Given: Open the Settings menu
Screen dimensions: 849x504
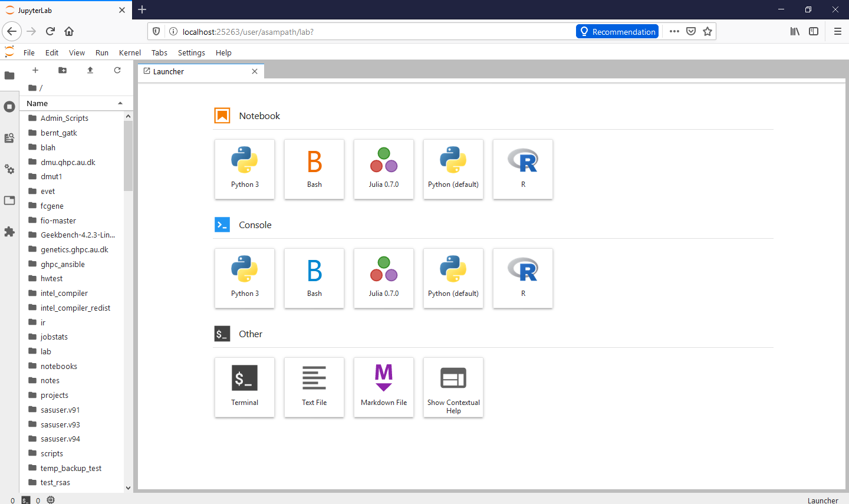Looking at the screenshot, I should (192, 52).
